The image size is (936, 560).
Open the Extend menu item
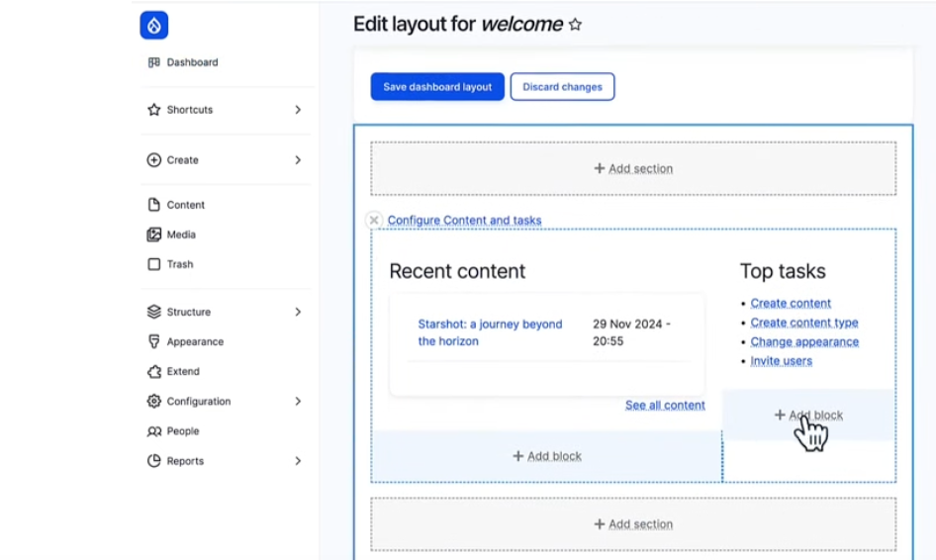pyautogui.click(x=183, y=371)
